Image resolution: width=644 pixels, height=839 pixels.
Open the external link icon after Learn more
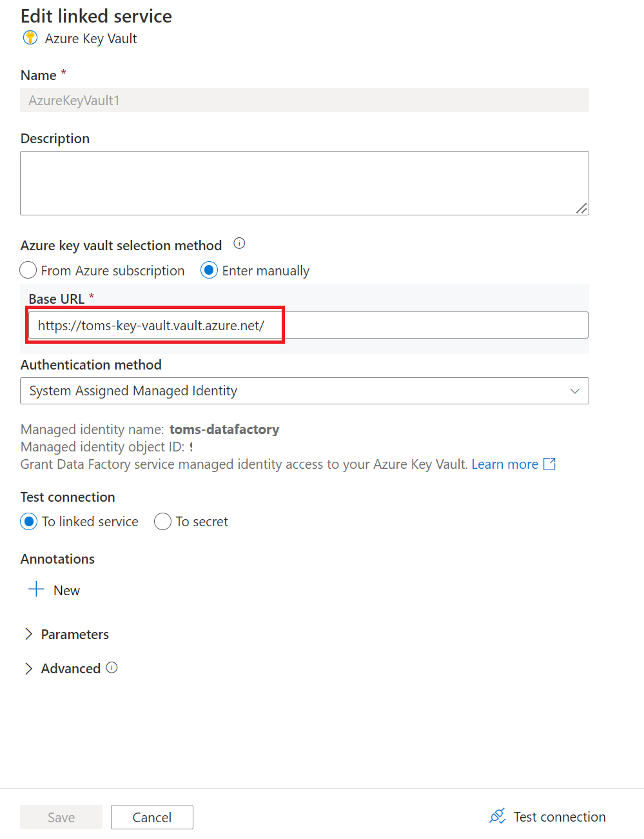click(x=550, y=464)
